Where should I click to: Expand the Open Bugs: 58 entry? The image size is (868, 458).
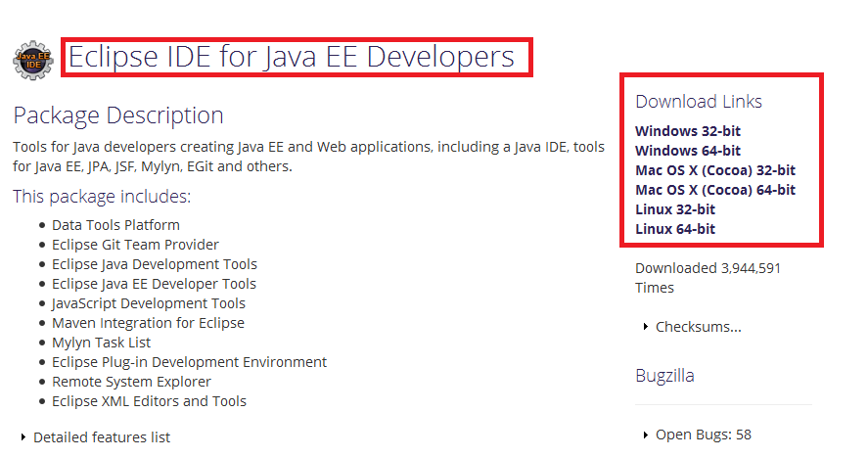pyautogui.click(x=697, y=435)
